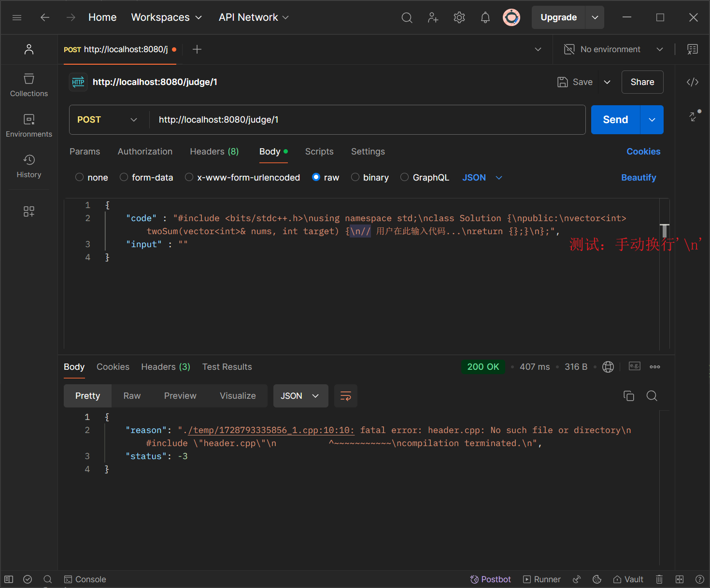
Task: Search the response using magnifier icon
Action: coord(652,396)
